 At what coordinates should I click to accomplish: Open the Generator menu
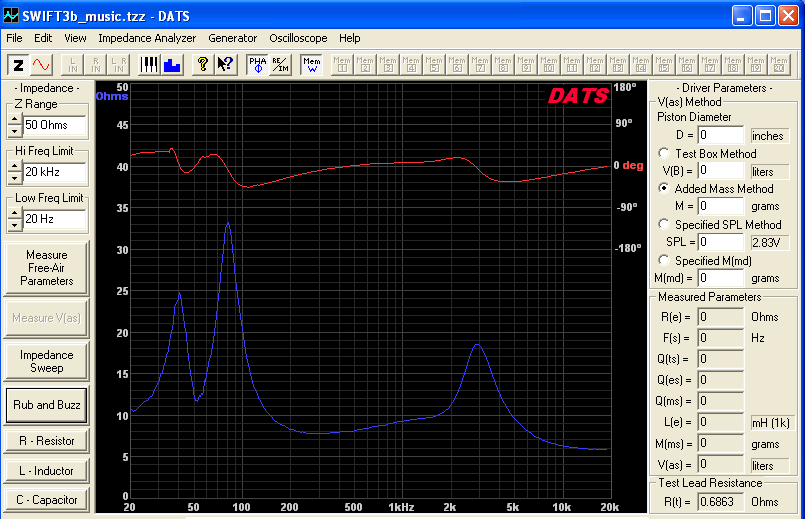[233, 38]
